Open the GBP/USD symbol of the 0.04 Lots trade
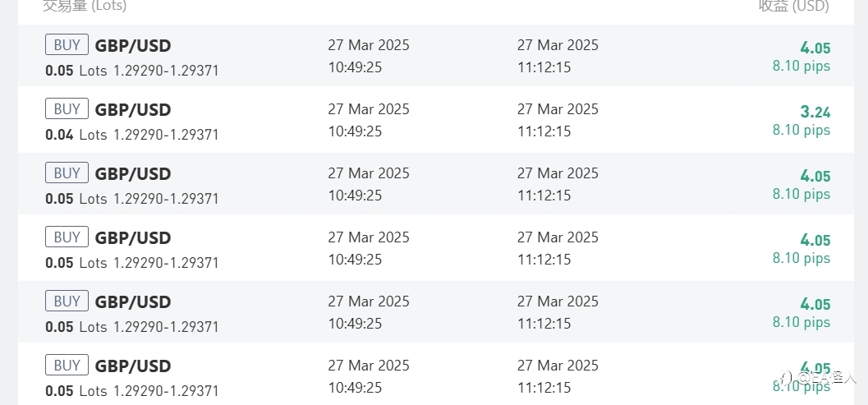Image resolution: width=868 pixels, height=405 pixels. [x=133, y=110]
